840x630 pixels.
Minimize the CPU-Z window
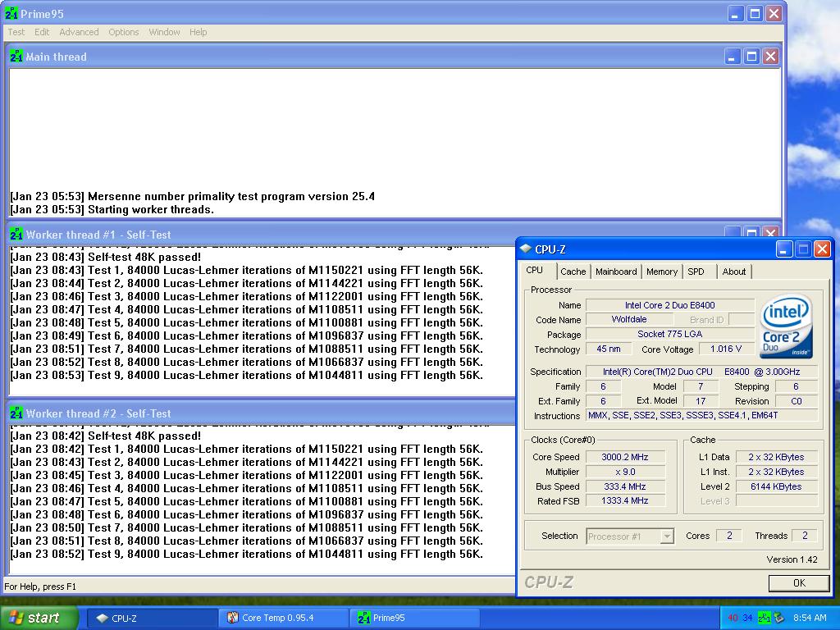pyautogui.click(x=784, y=249)
